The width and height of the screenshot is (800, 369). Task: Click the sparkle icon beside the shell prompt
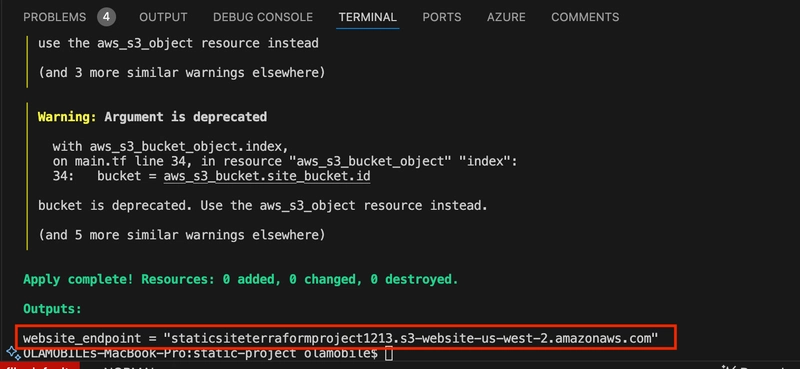pyautogui.click(x=13, y=353)
